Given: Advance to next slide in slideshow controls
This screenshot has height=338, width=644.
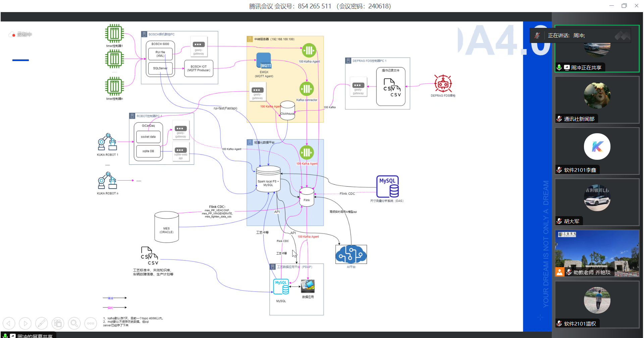Looking at the screenshot, I should [25, 324].
